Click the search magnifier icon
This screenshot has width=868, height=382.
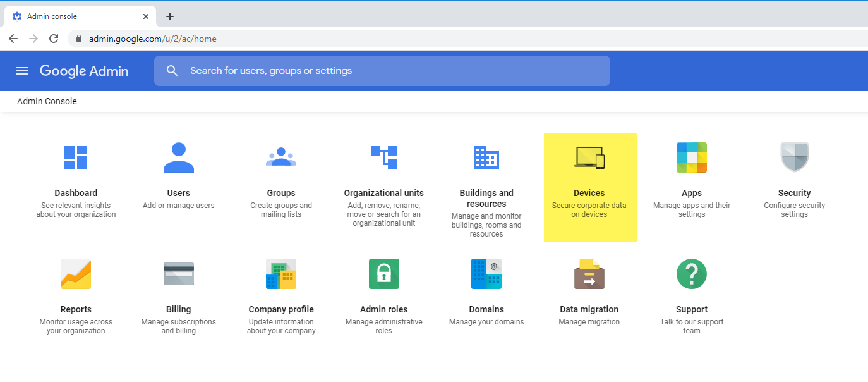tap(172, 71)
